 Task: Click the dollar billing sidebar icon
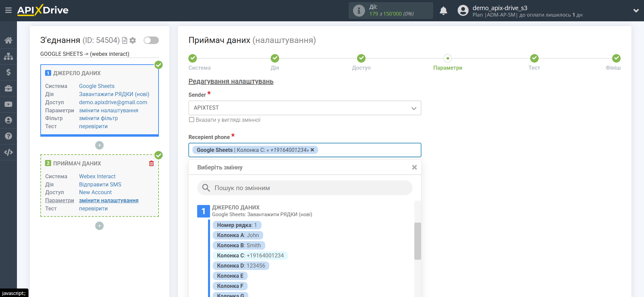tap(8, 72)
